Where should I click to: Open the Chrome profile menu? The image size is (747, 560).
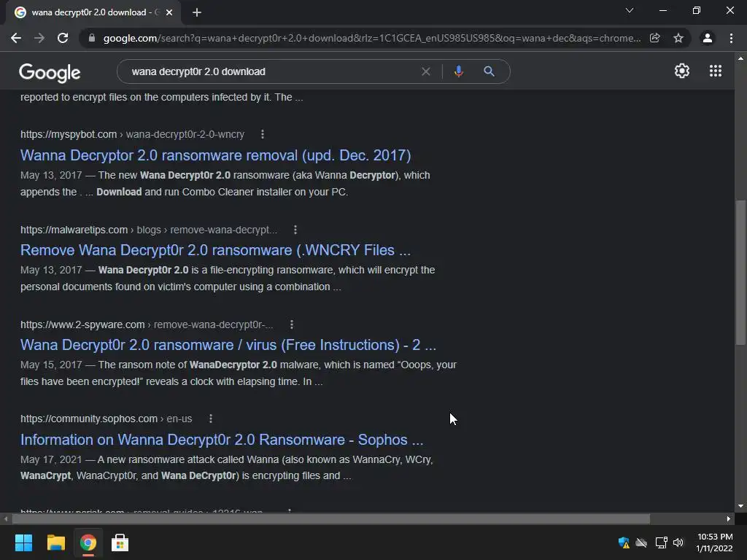[708, 38]
